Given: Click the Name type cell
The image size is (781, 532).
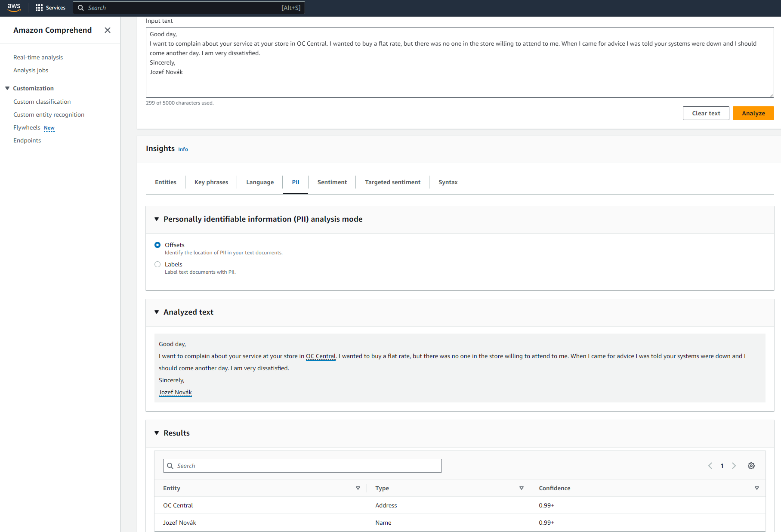Looking at the screenshot, I should click(383, 523).
